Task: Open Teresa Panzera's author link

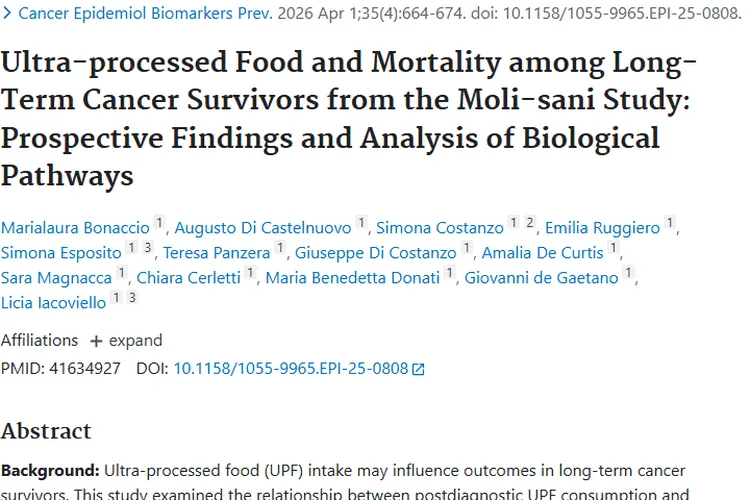Action: pos(217,253)
